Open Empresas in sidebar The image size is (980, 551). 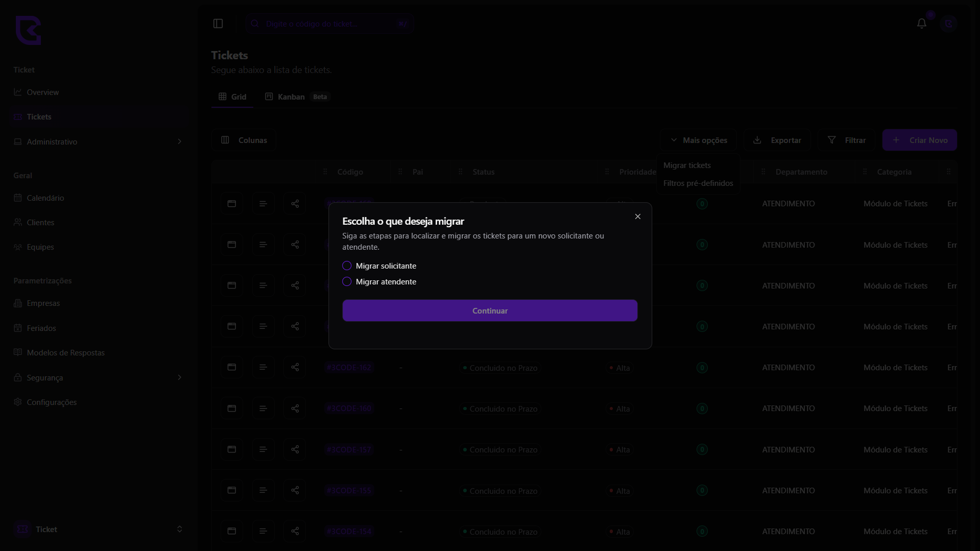pos(43,303)
